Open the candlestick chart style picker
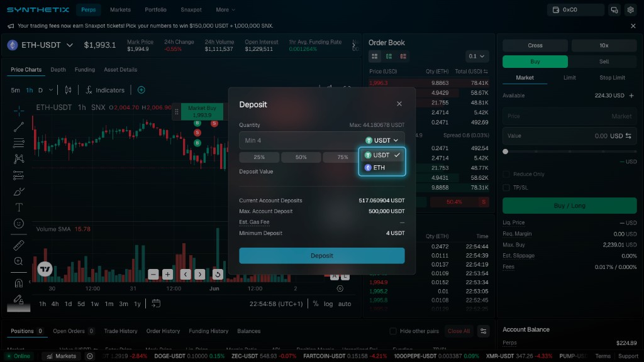Image resolution: width=644 pixels, height=362 pixels. tap(68, 90)
